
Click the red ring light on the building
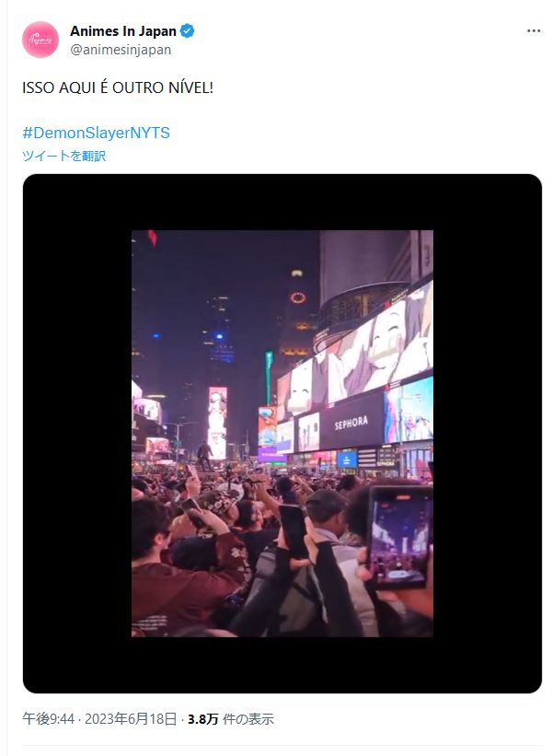[x=298, y=297]
